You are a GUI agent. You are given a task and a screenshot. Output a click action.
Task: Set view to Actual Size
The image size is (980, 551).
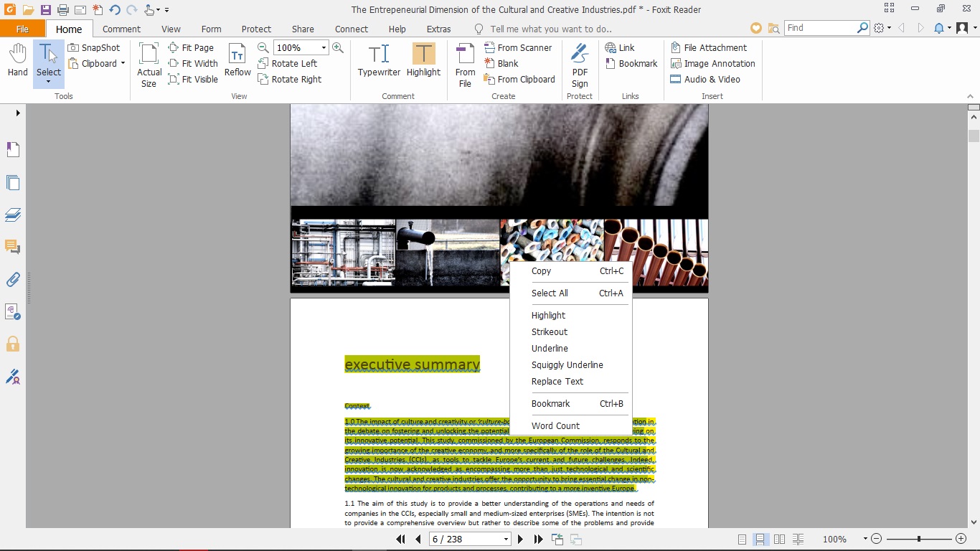[149, 65]
